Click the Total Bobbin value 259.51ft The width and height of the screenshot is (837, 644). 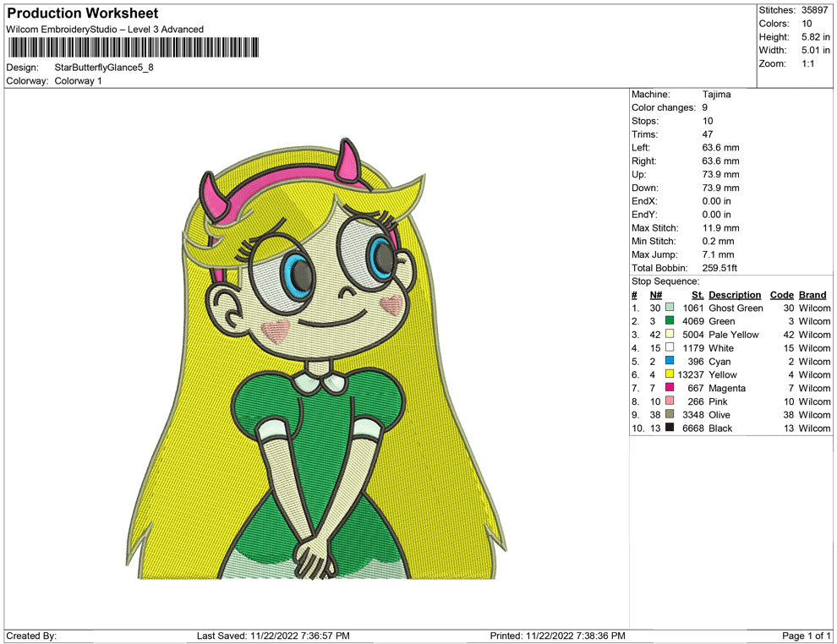click(x=719, y=268)
